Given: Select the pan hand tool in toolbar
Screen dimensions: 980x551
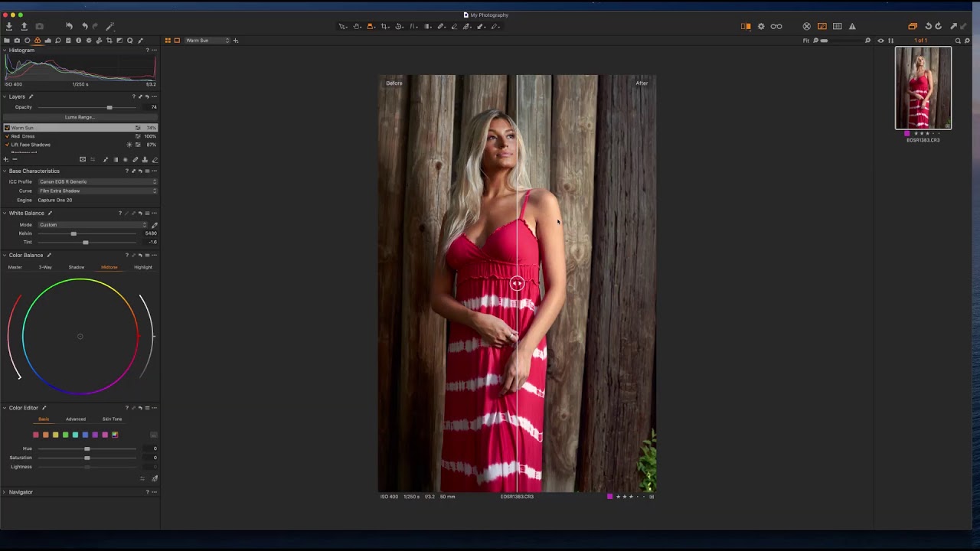Looking at the screenshot, I should tap(356, 26).
